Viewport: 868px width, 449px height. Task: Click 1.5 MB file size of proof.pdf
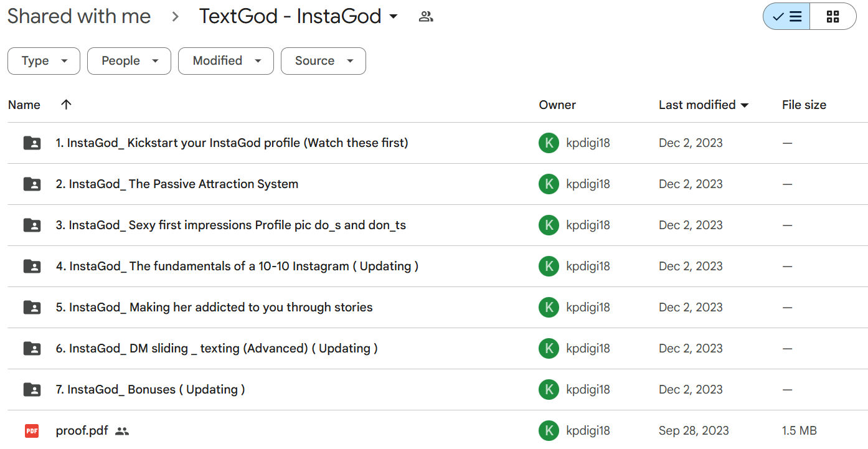(x=800, y=430)
